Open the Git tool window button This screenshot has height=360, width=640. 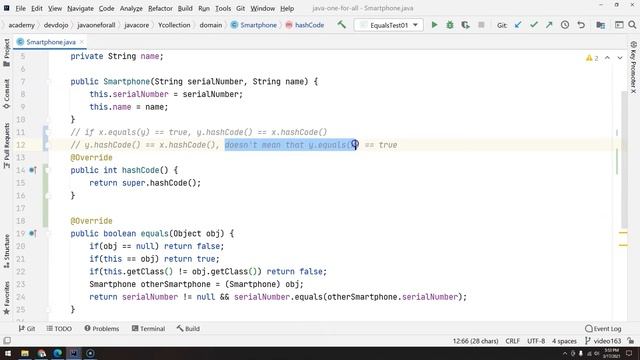coord(27,329)
